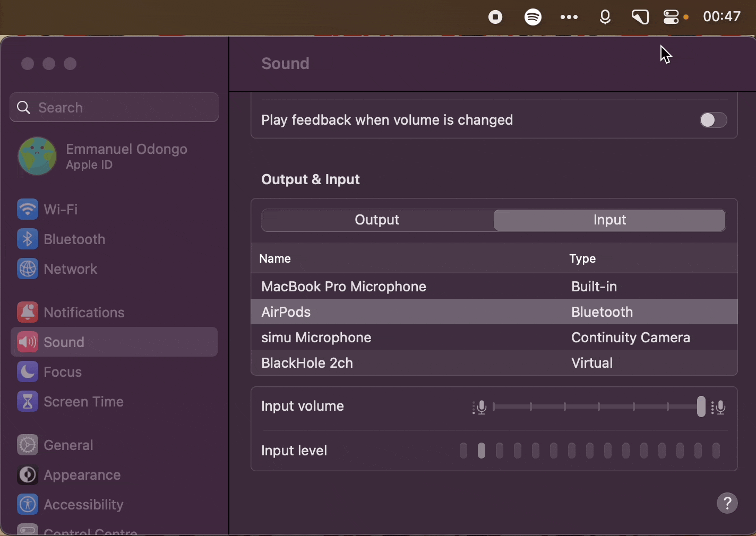Image resolution: width=756 pixels, height=536 pixels.
Task: Select the Bluetooth sidebar icon
Action: 28,239
